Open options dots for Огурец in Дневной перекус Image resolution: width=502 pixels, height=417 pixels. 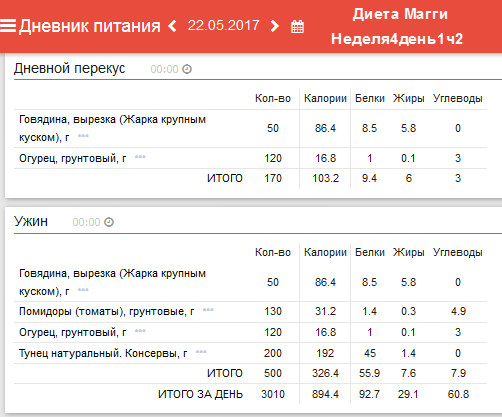(x=140, y=157)
